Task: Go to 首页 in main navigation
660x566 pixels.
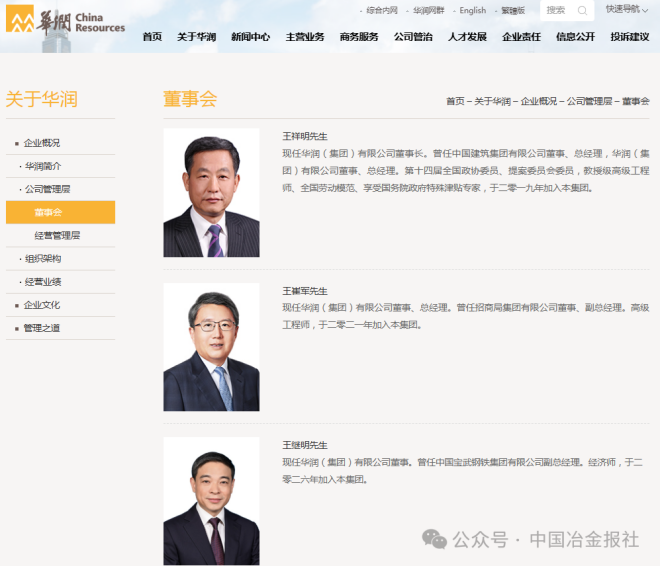Action: [152, 37]
